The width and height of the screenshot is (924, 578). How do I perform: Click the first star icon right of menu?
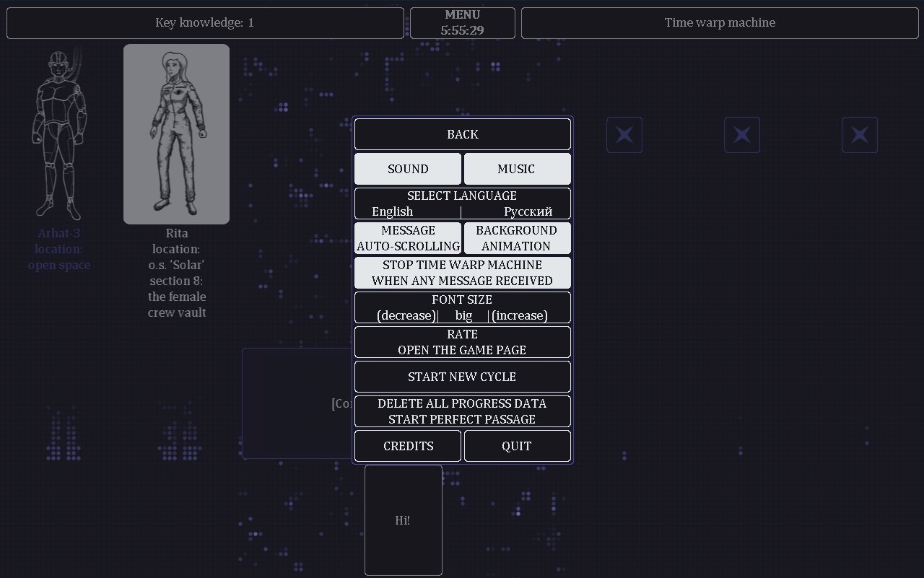pos(624,135)
